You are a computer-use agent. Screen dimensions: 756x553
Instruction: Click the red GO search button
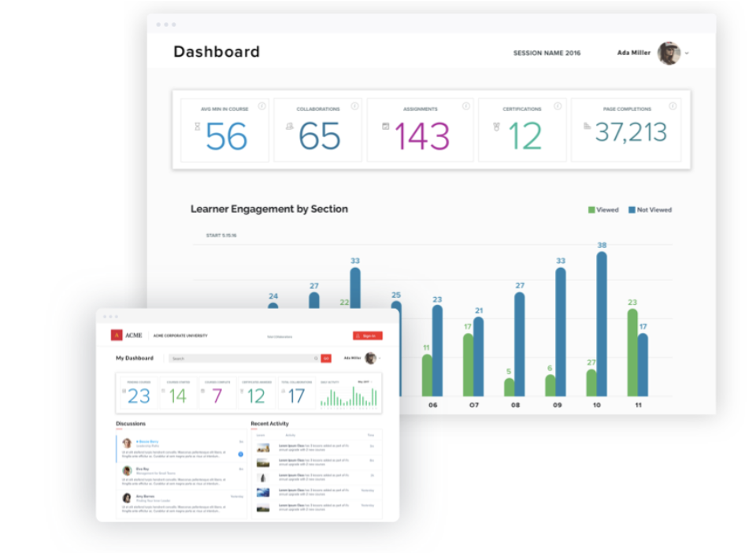tap(326, 358)
